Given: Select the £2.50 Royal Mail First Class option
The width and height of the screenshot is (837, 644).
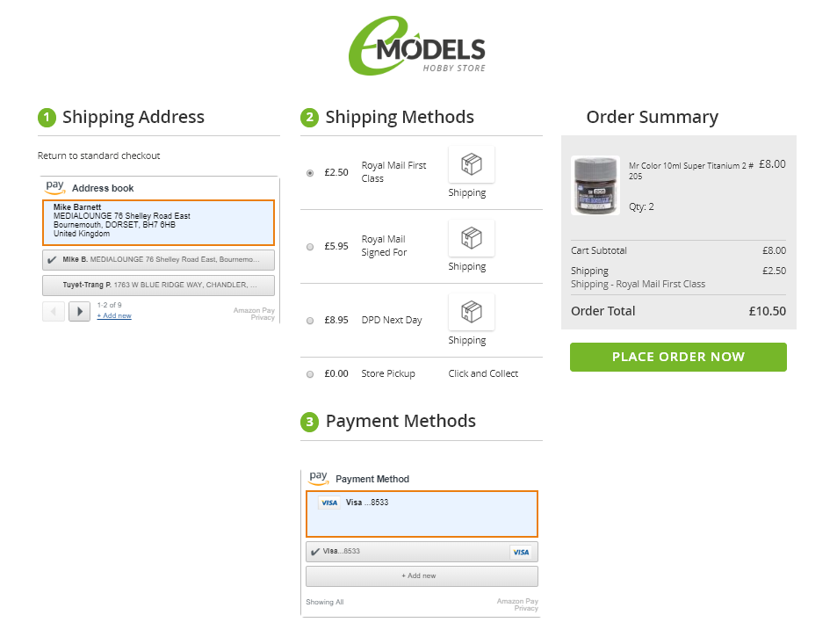Looking at the screenshot, I should coord(310,173).
